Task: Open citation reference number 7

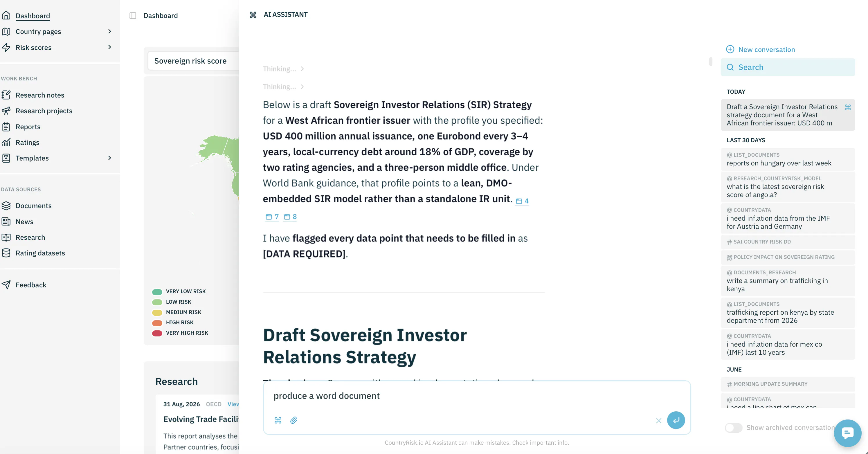Action: (x=272, y=217)
